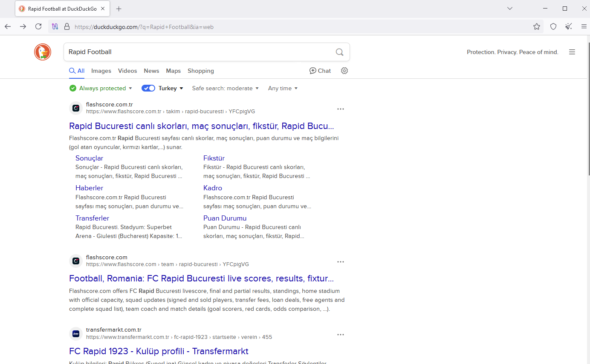
Task: Click flashscore.com.tr result favicon
Action: 75,108
